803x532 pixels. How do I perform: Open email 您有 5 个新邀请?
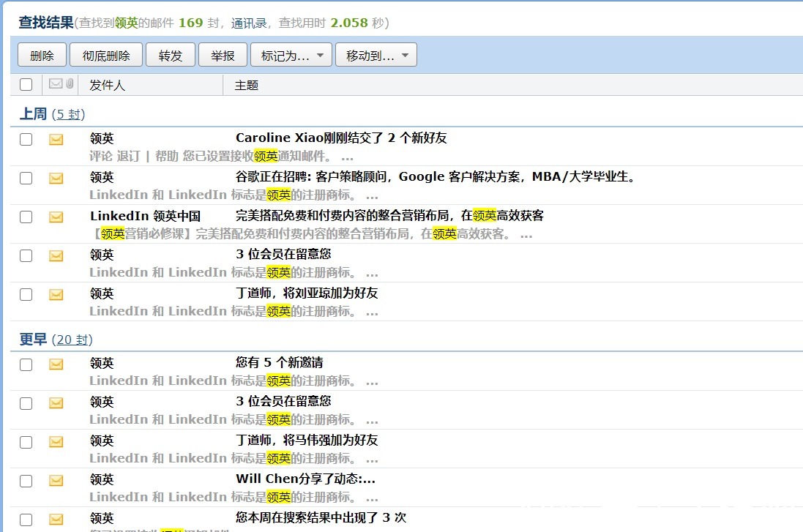tap(280, 362)
